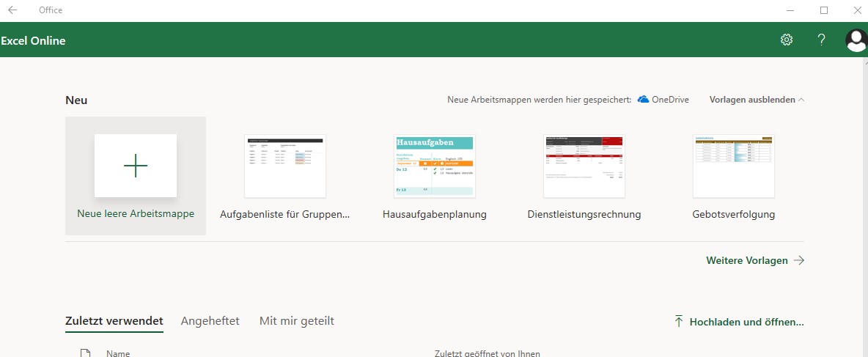The height and width of the screenshot is (357, 868).
Task: Switch to the Mit mir geteilt tab
Action: 297,321
